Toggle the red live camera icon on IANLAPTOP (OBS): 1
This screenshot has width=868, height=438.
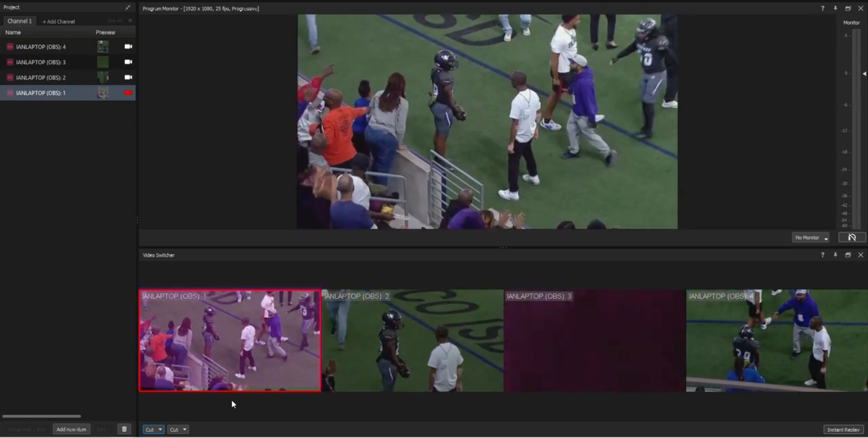pyautogui.click(x=128, y=93)
